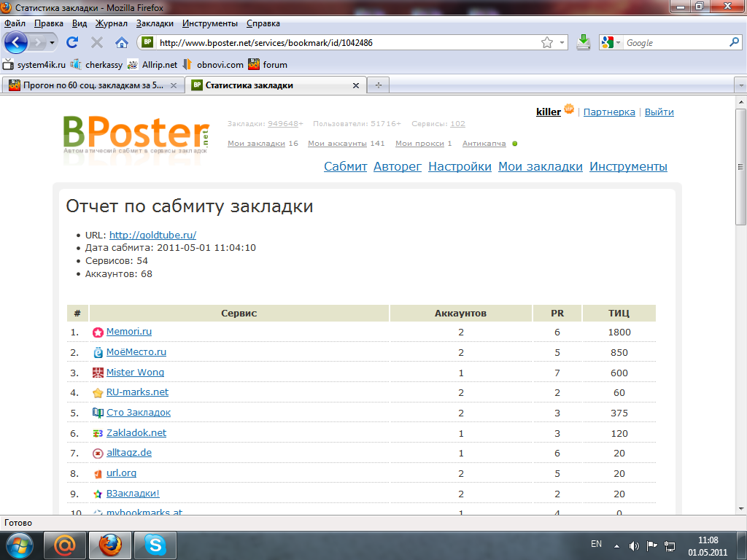Click the url.org service icon
Image resolution: width=747 pixels, height=560 pixels.
tap(98, 474)
